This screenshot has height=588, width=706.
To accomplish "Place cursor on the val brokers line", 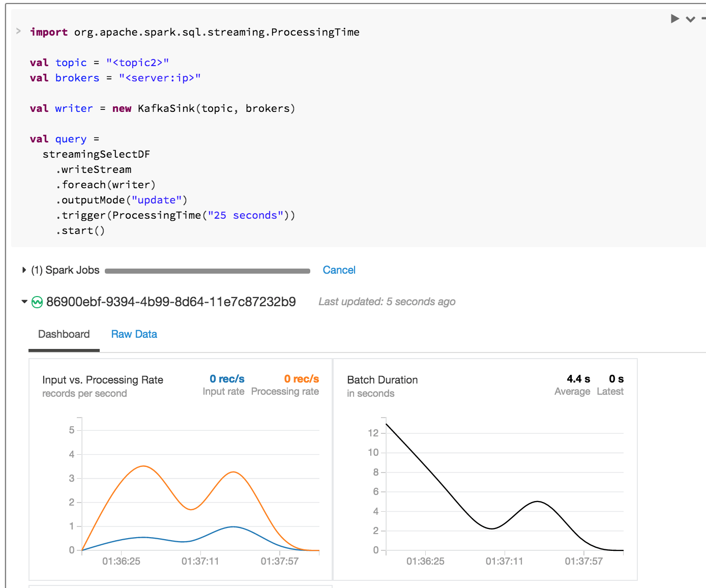I will pos(115,78).
